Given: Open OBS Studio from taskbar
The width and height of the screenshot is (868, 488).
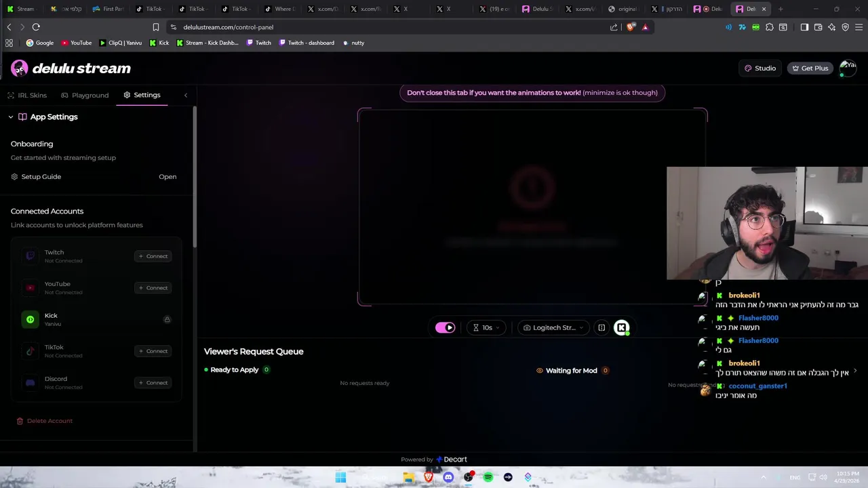Looking at the screenshot, I should pyautogui.click(x=468, y=477).
